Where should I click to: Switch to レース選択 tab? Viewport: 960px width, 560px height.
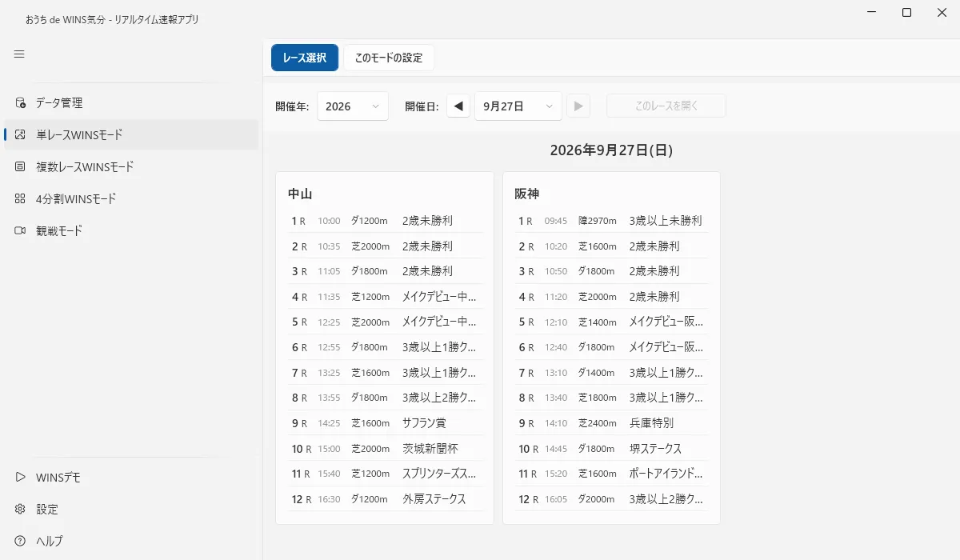click(305, 58)
